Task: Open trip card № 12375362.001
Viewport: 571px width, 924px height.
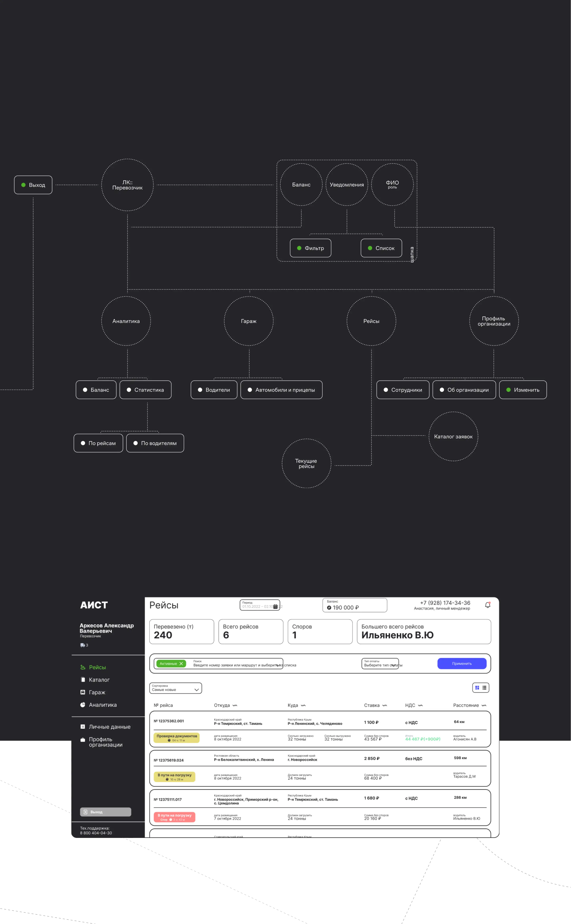Action: point(169,721)
